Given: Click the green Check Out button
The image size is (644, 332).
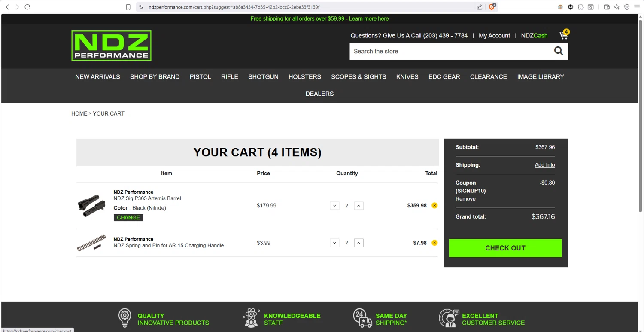Looking at the screenshot, I should [505, 248].
